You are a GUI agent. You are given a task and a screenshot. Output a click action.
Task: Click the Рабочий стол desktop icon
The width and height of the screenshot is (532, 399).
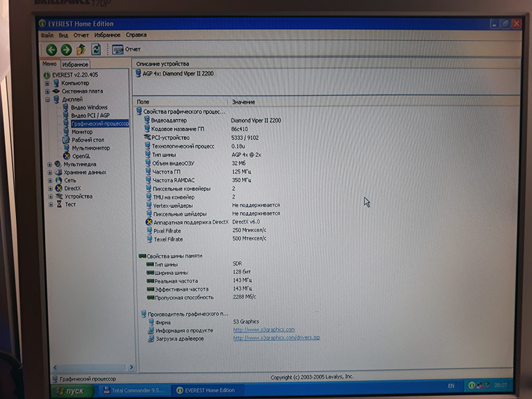(x=66, y=140)
